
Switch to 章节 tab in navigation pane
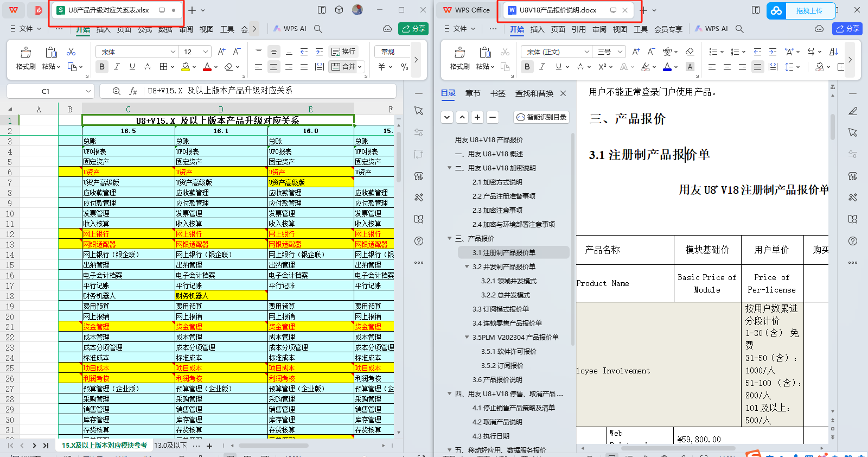(473, 93)
